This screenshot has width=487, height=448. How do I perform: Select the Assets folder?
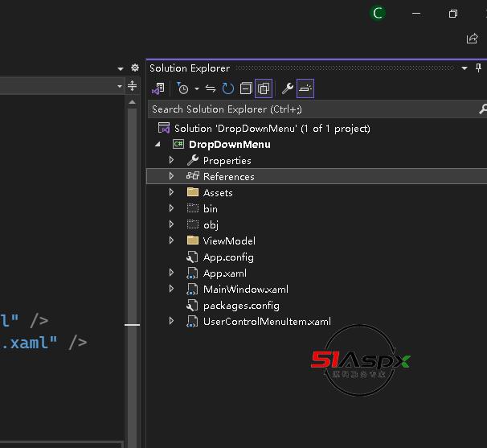[x=218, y=193]
